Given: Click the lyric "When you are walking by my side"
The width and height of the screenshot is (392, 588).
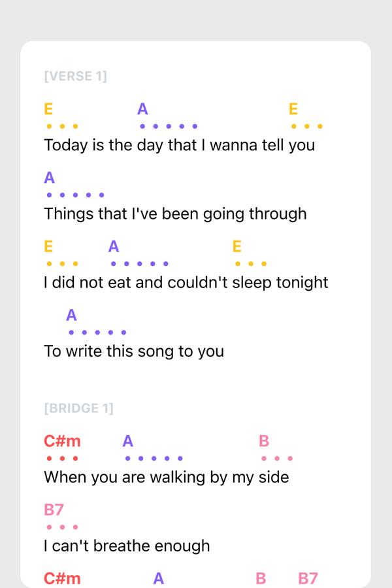Looking at the screenshot, I should tap(166, 477).
